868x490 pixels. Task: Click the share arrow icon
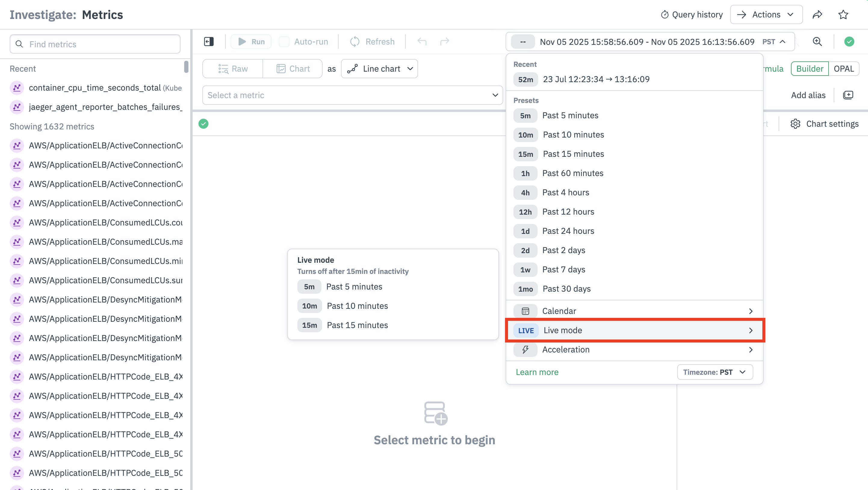(x=817, y=14)
